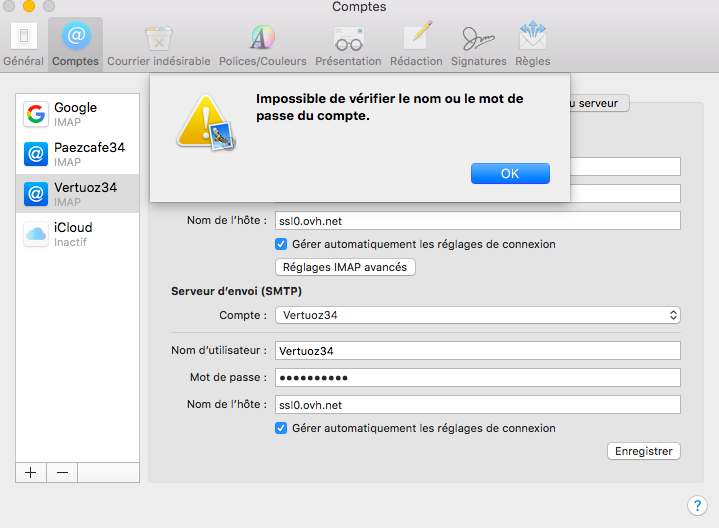This screenshot has height=528, width=719.
Task: Open the Présentation preferences pane
Action: (x=348, y=44)
